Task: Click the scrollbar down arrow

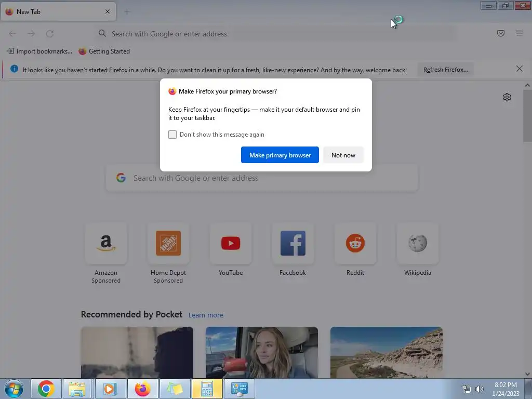Action: (527, 374)
